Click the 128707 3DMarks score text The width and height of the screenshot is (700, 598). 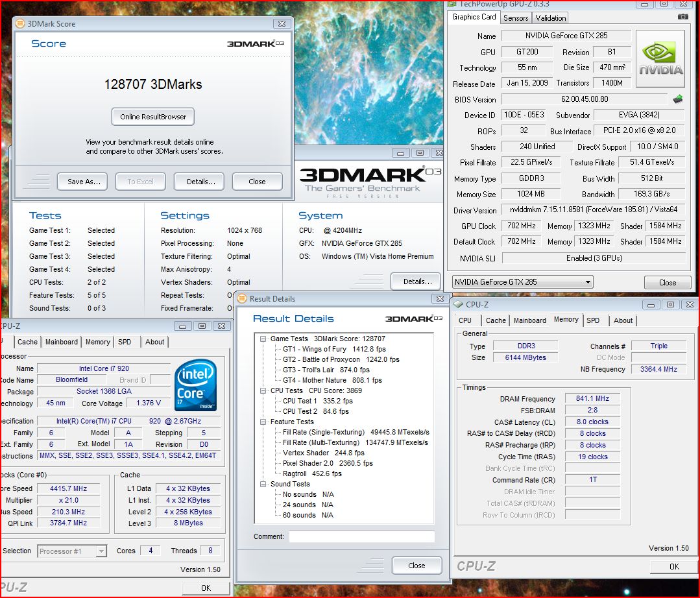tap(153, 84)
